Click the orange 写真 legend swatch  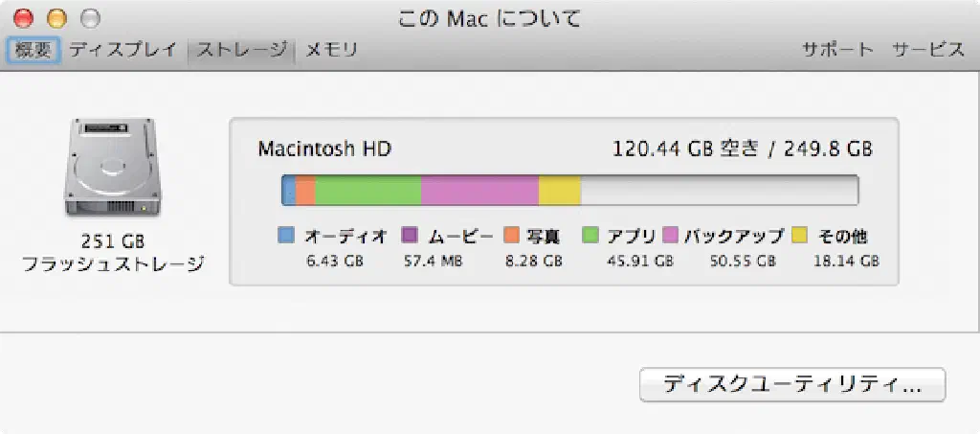pyautogui.click(x=511, y=236)
